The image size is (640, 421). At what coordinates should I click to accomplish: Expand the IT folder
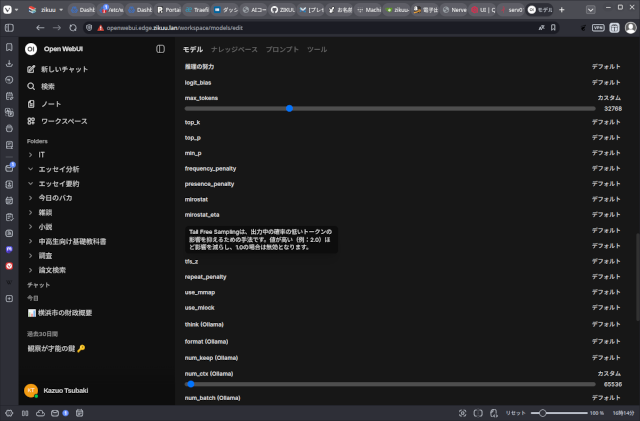point(31,155)
